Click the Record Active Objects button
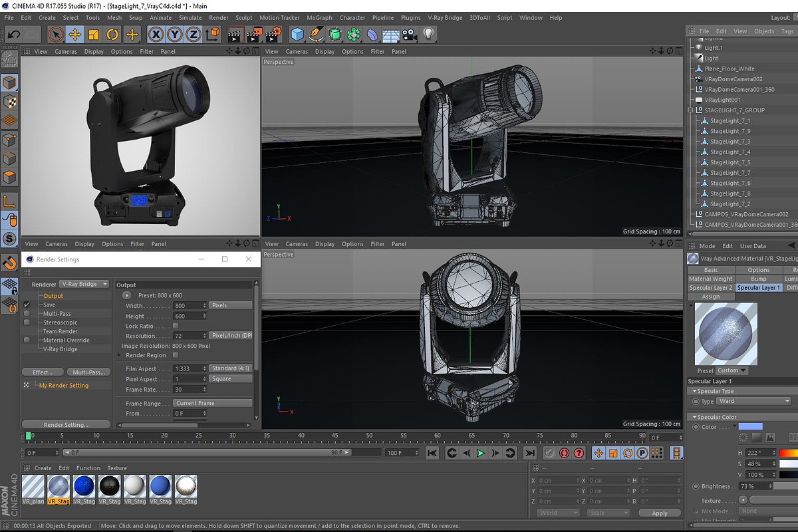Screen dimensions: 798x532 565,453
